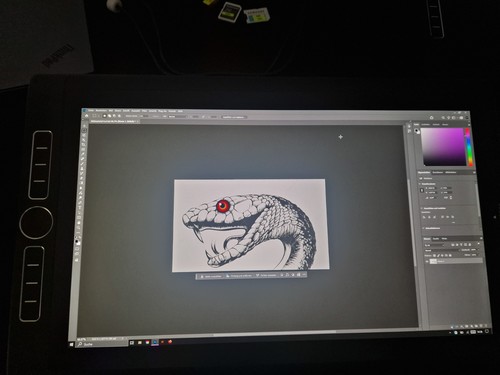Image resolution: width=500 pixels, height=375 pixels.
Task: Click the Windows Start button
Action: pos(72,345)
